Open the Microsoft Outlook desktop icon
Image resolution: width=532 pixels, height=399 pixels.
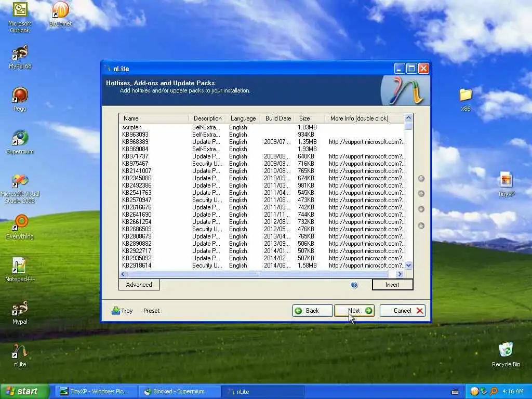click(20, 17)
